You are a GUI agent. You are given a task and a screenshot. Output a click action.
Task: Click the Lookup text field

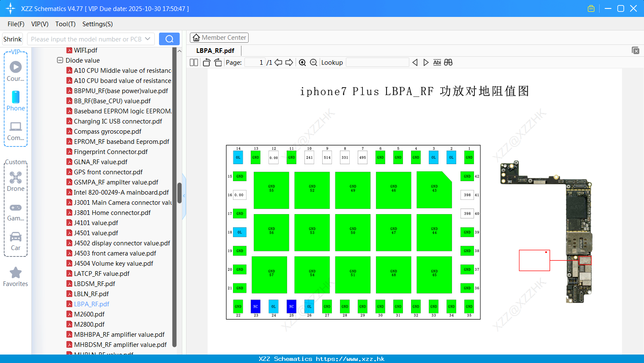(x=377, y=62)
